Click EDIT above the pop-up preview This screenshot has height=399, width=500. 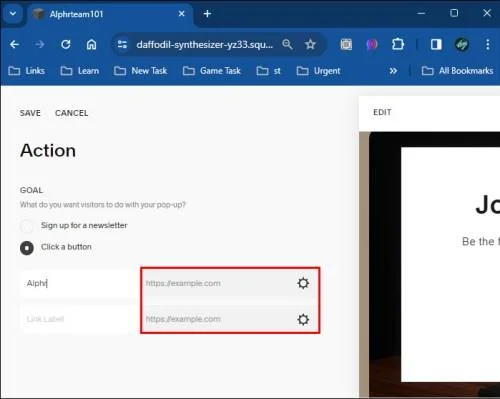click(x=382, y=112)
